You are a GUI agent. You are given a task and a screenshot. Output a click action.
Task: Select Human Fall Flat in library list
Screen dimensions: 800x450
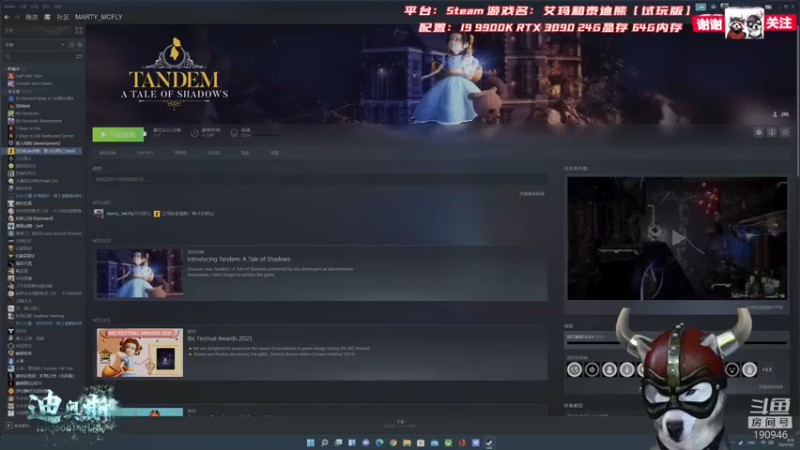pos(40,368)
